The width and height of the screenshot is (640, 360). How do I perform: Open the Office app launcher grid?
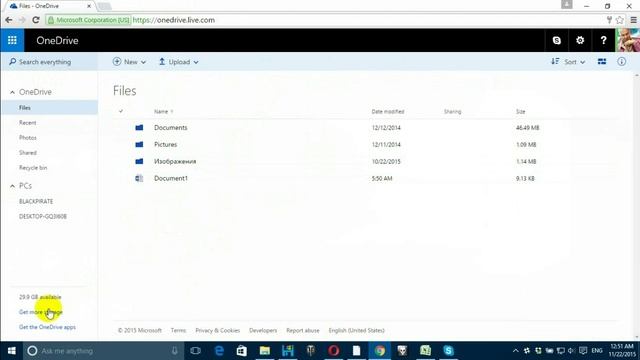click(12, 40)
